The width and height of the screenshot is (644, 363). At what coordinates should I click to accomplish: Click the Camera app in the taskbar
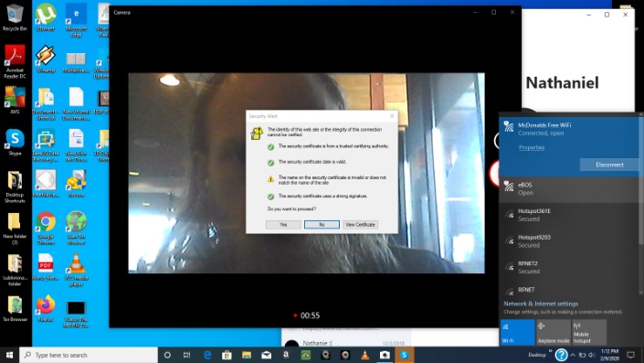[385, 355]
